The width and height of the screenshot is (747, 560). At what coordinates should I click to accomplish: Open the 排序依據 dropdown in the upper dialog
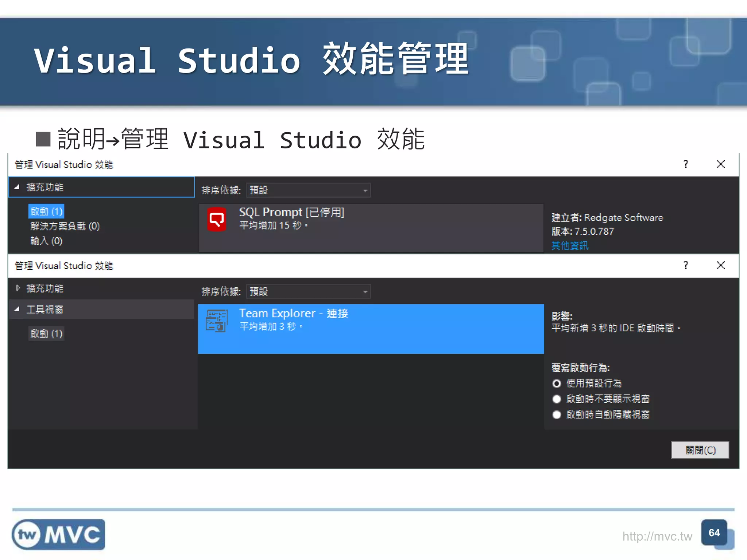[308, 190]
